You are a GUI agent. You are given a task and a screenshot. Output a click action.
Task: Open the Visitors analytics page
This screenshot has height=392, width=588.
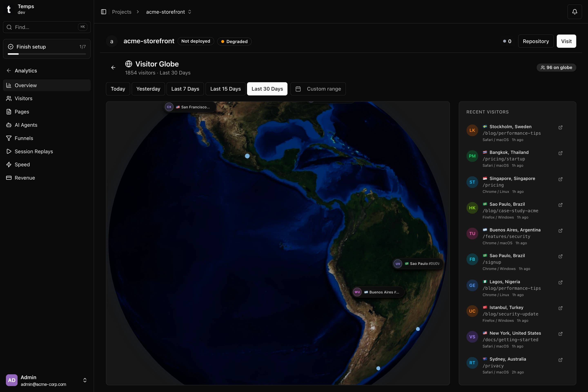point(47,99)
